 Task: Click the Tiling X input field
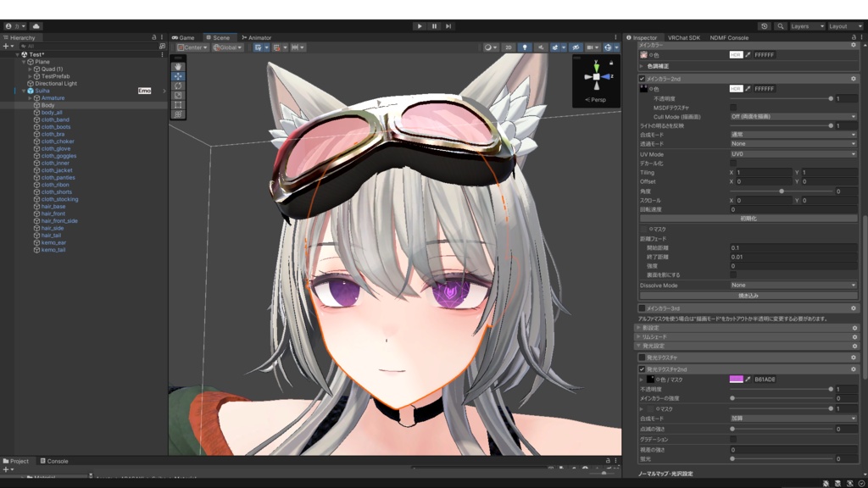(764, 173)
